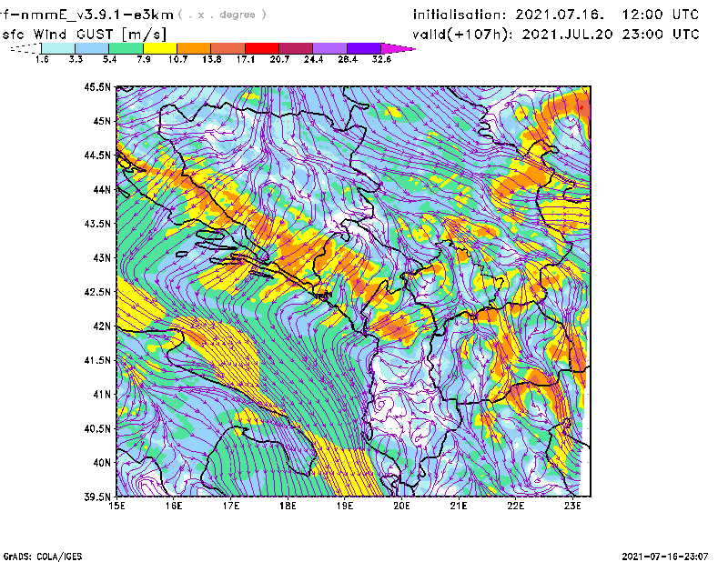This screenshot has height=562, width=728.
Task: Click the legend value 32.6
Action: (x=381, y=59)
